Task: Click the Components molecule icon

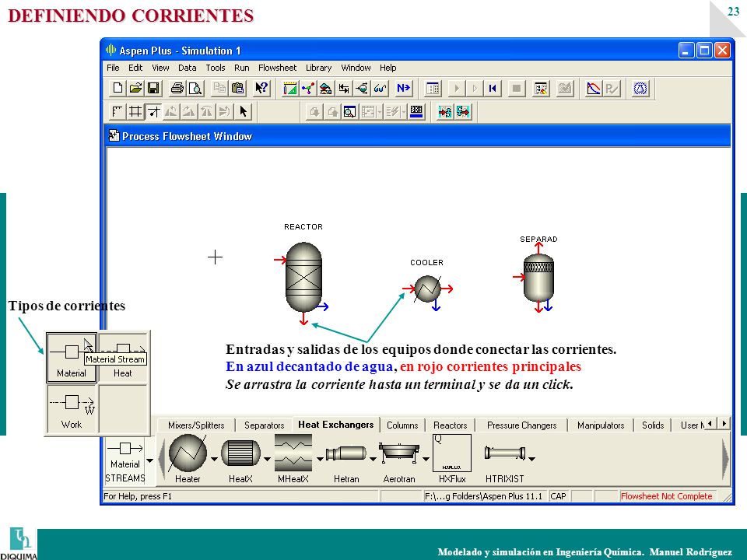Action: tap(308, 88)
